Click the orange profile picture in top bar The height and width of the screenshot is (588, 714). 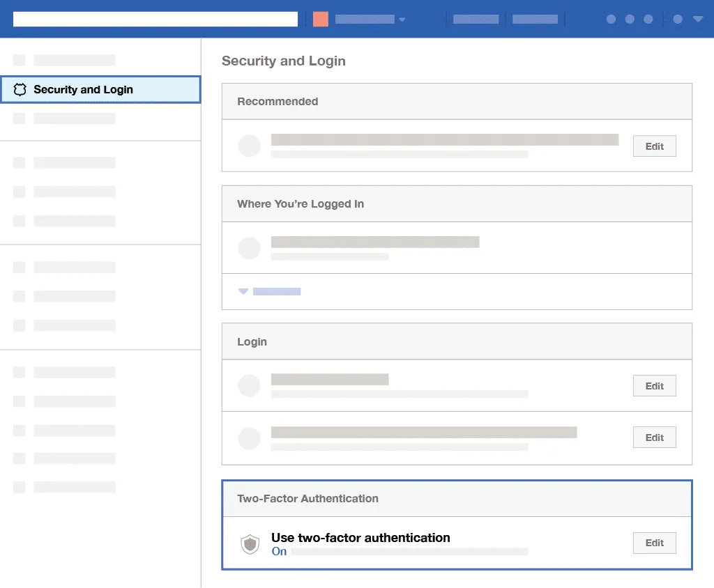click(321, 19)
